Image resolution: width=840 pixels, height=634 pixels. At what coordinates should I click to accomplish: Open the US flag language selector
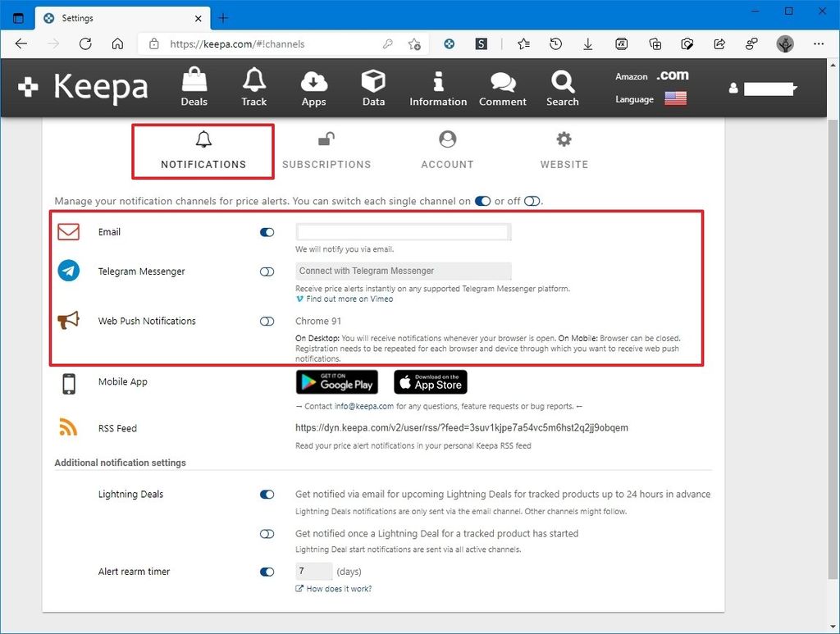point(674,98)
